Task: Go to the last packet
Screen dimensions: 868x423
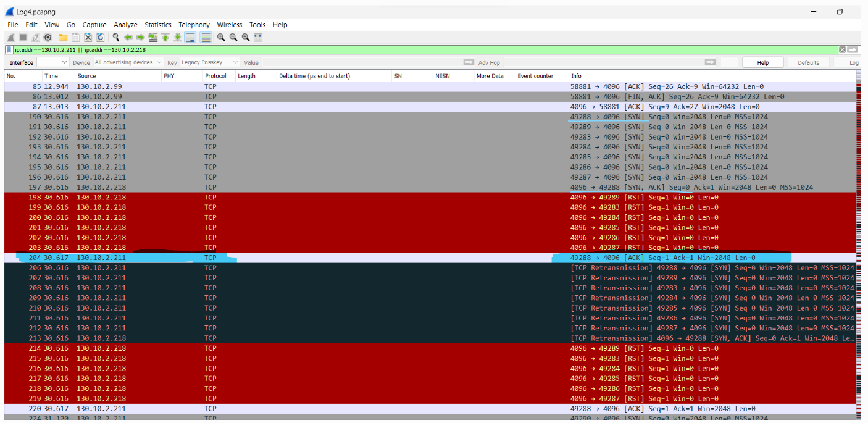Action: [x=177, y=37]
